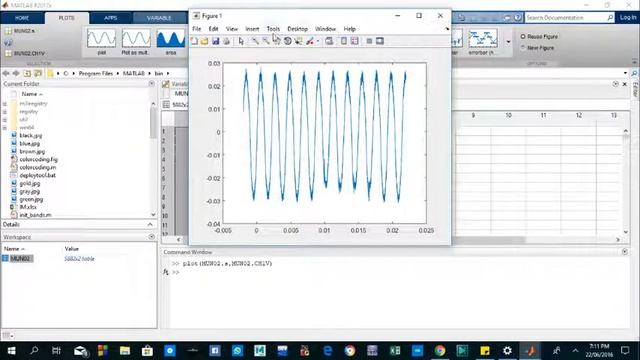Open Workspace panel actions menu
The image size is (640, 360).
151,237
